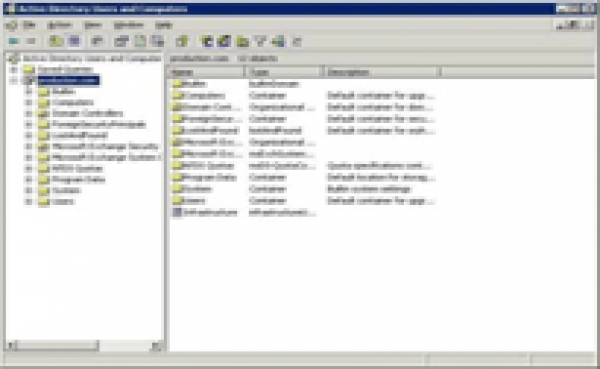Image resolution: width=600 pixels, height=369 pixels.
Task: Click the tree pane horizontal scrollbar
Action: 84,346
